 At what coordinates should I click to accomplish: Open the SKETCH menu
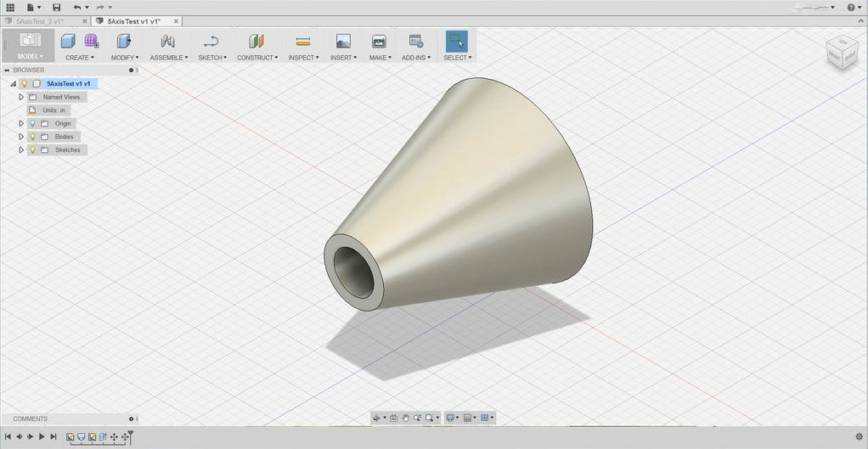click(212, 58)
